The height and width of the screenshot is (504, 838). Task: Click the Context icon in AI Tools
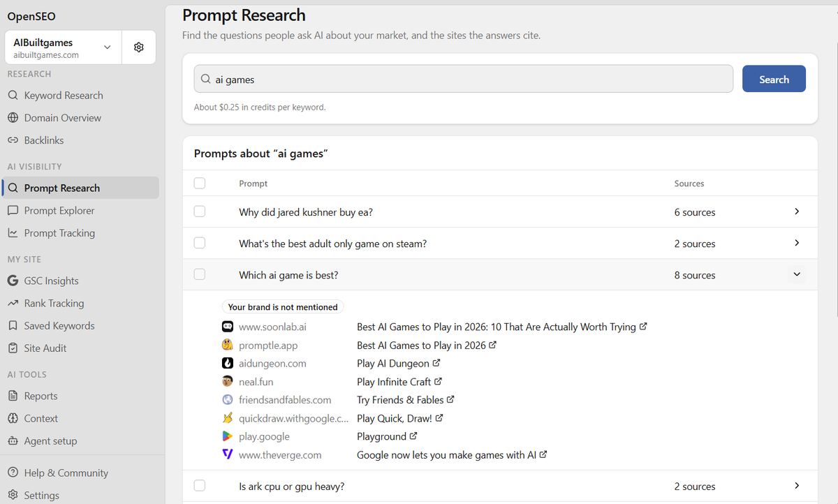(13, 419)
